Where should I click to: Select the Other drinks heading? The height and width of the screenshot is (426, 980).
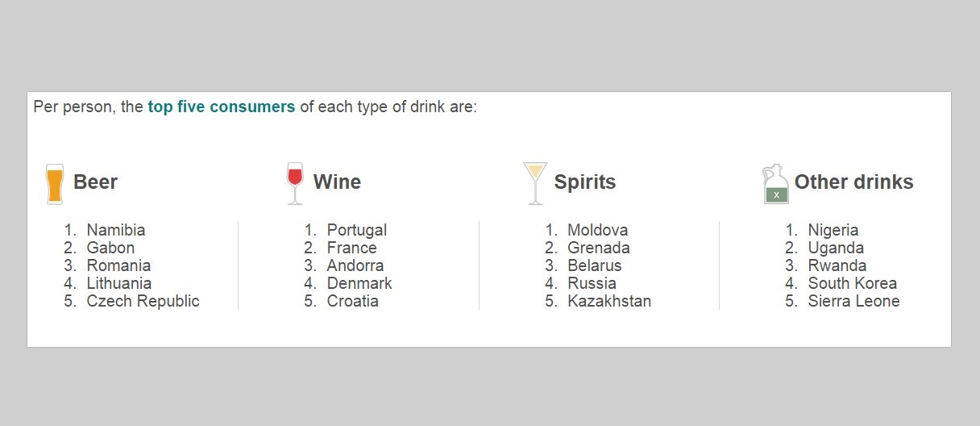[x=853, y=182]
